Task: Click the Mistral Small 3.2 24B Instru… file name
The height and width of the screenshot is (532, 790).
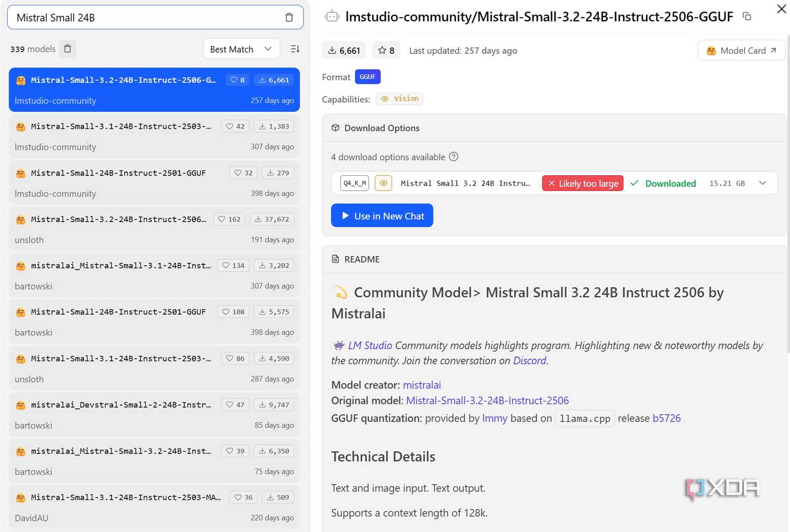Action: [465, 183]
